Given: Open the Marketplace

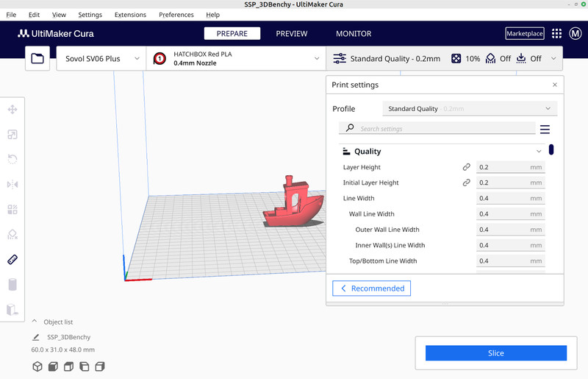Looking at the screenshot, I should click(x=525, y=33).
